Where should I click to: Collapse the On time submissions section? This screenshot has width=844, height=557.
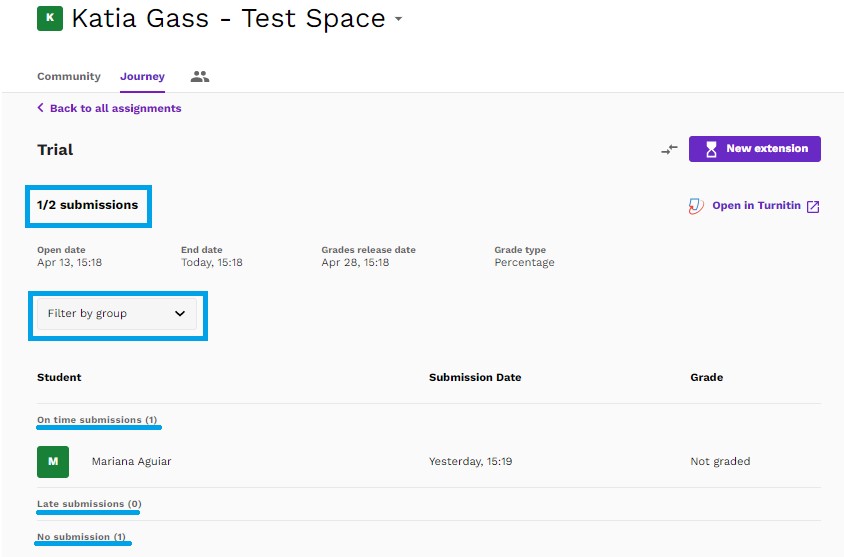click(97, 420)
